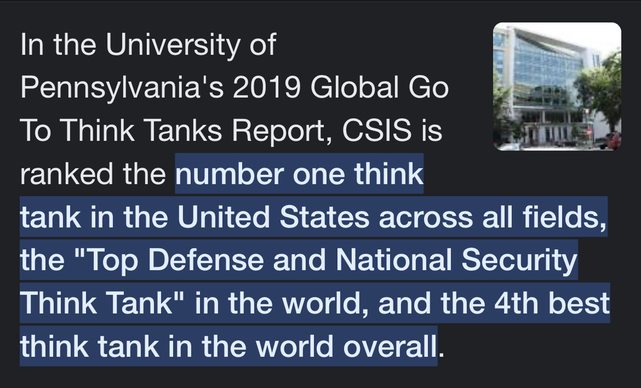Click the highlighted word "number"
Screen dimensions: 641x388
coord(229,174)
